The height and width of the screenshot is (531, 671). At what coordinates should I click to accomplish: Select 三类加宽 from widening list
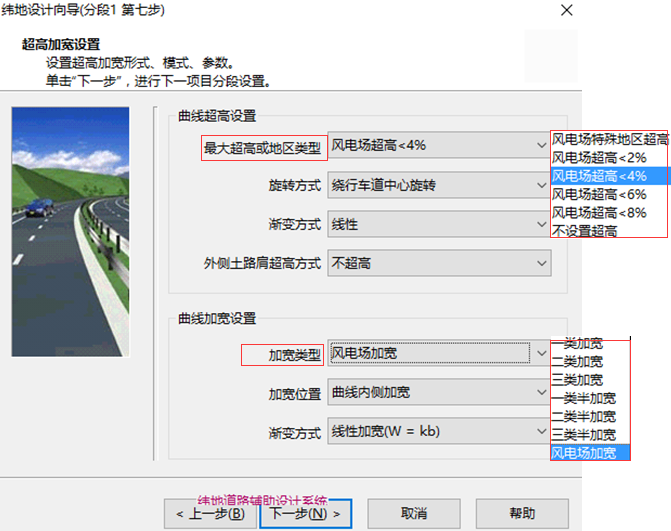(x=577, y=380)
